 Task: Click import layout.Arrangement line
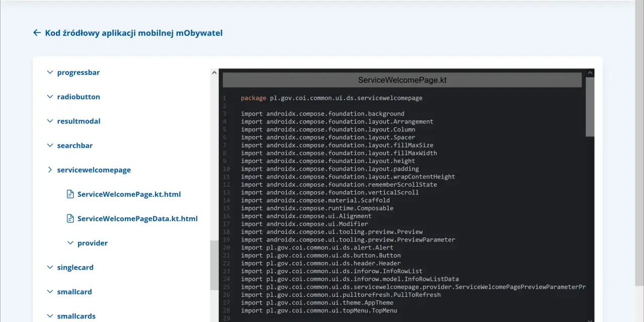337,122
